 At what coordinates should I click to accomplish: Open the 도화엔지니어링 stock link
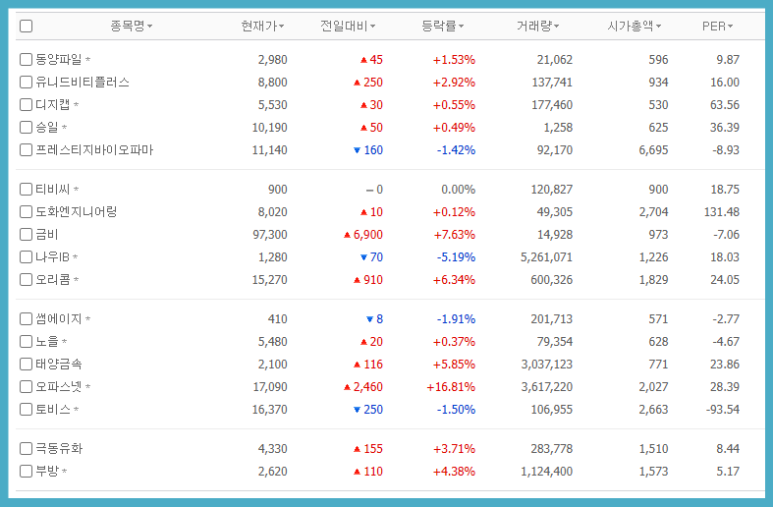click(x=76, y=212)
